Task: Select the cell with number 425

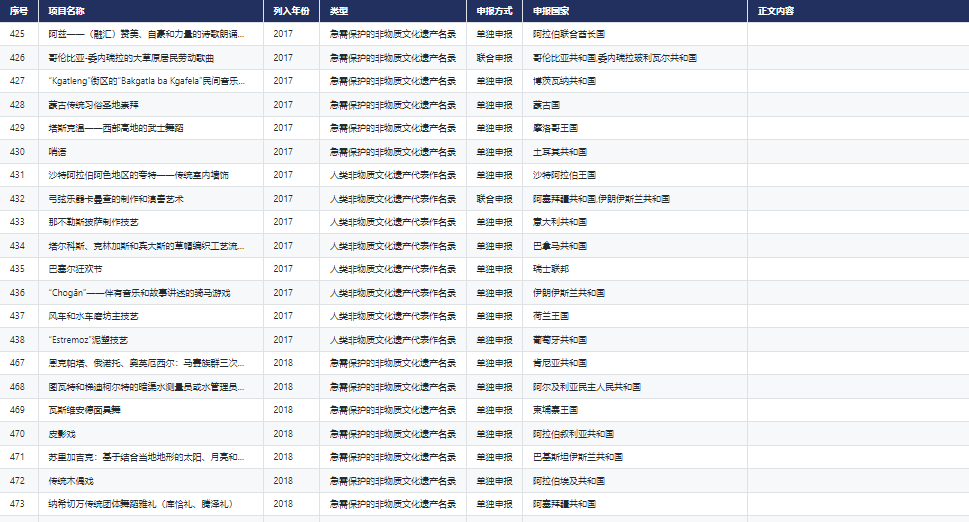Action: click(17, 34)
